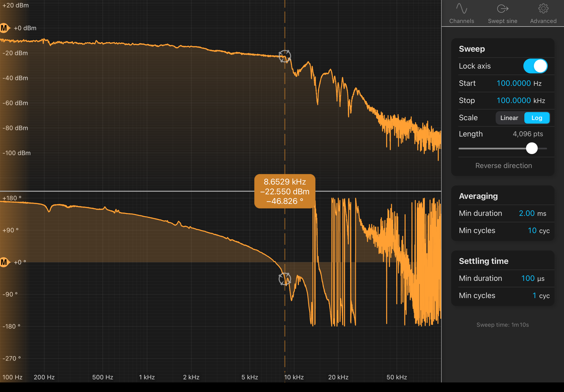The height and width of the screenshot is (392, 564).
Task: Edit the sweep Start frequency value
Action: (x=513, y=83)
